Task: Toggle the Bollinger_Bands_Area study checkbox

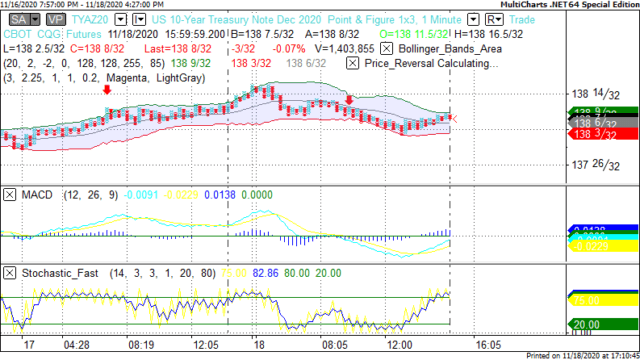Action: 386,49
